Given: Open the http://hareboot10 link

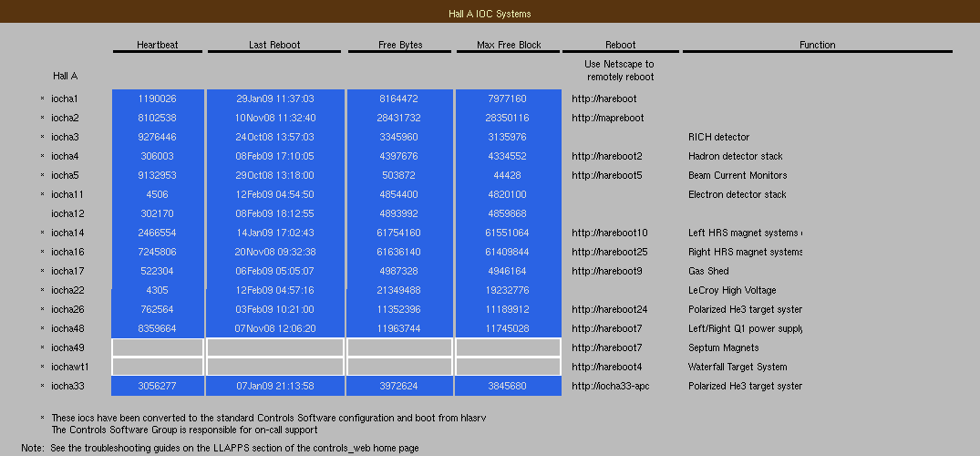Looking at the screenshot, I should 609,233.
